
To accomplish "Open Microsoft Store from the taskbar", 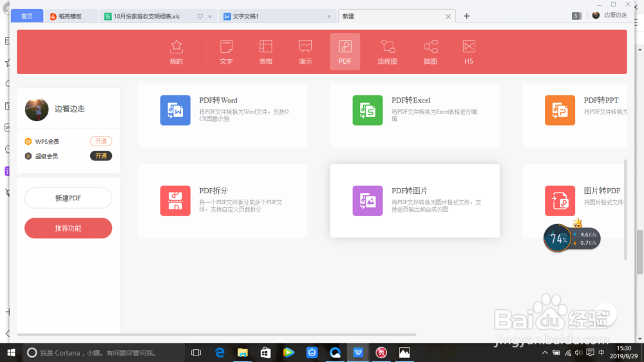I will pos(266,352).
